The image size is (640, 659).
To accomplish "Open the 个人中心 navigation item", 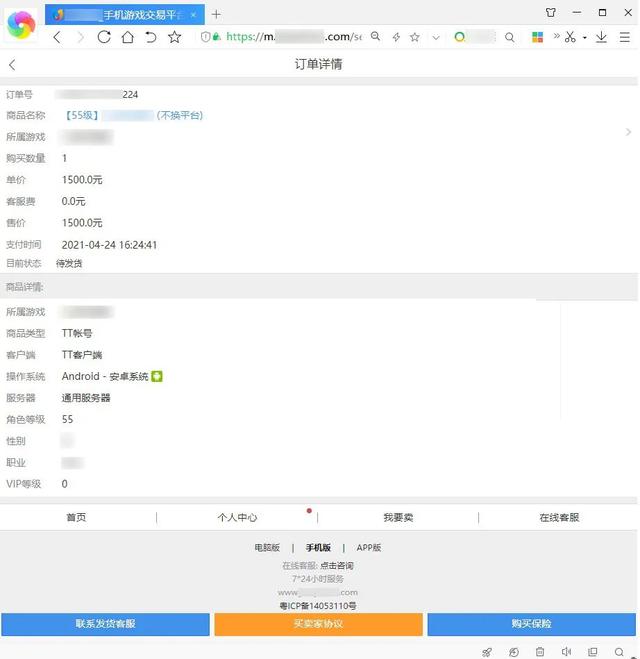I will (237, 517).
